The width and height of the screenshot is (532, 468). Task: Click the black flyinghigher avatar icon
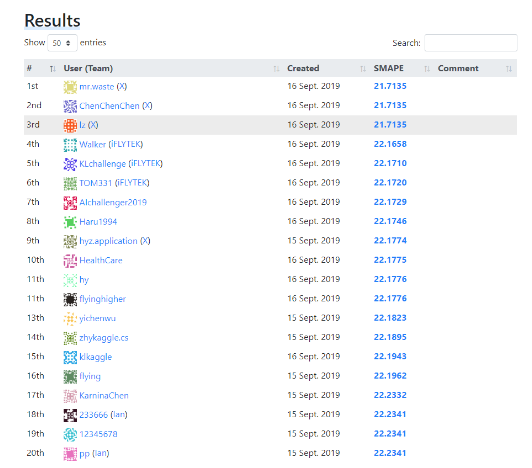point(70,299)
